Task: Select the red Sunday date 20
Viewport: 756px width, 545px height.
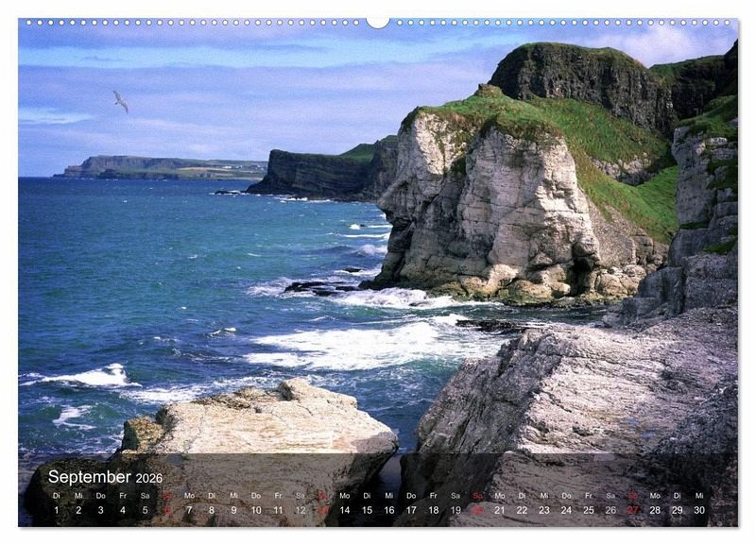Action: (x=478, y=510)
